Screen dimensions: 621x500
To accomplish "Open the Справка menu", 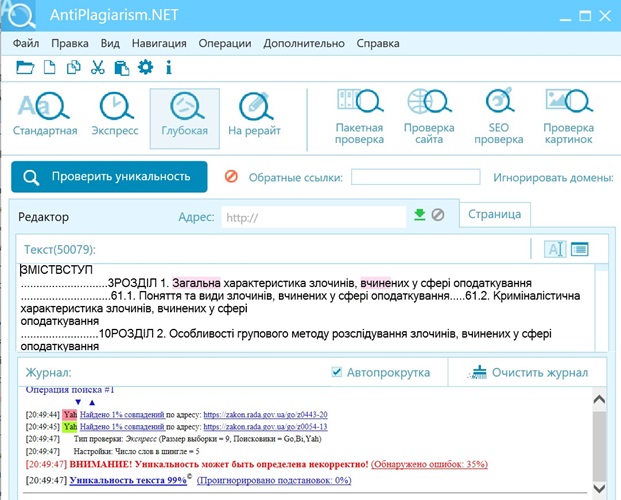I will 378,43.
